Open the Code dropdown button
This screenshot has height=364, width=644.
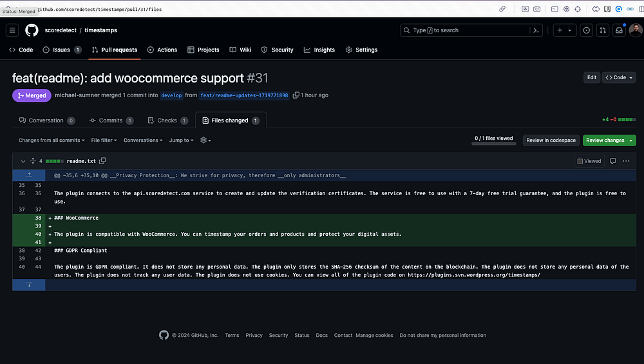(x=619, y=77)
